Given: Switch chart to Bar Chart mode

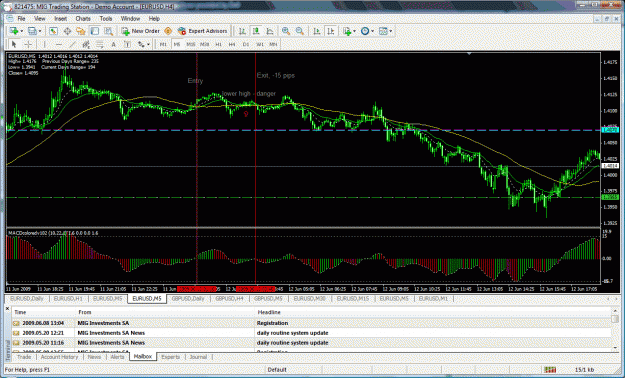Looking at the screenshot, I should pyautogui.click(x=242, y=31).
